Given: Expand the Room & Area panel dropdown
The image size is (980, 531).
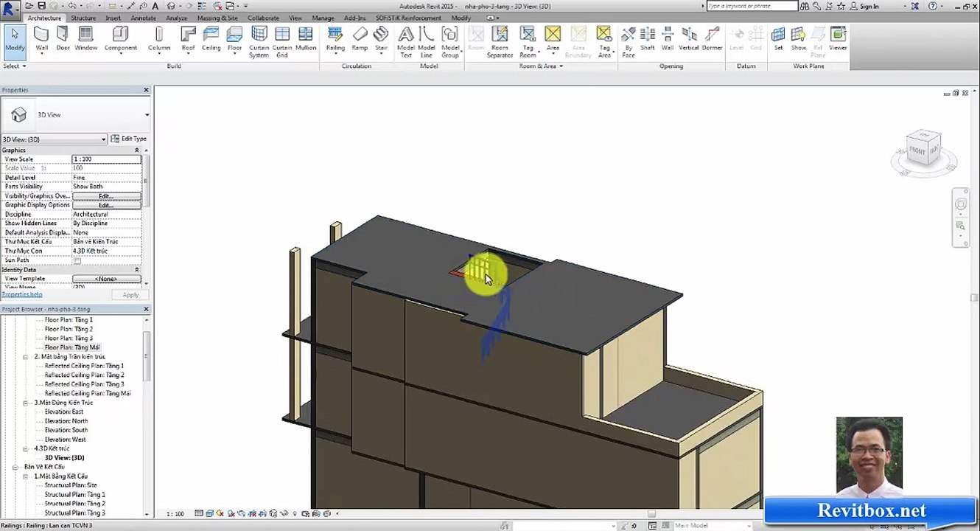Looking at the screenshot, I should 541,66.
